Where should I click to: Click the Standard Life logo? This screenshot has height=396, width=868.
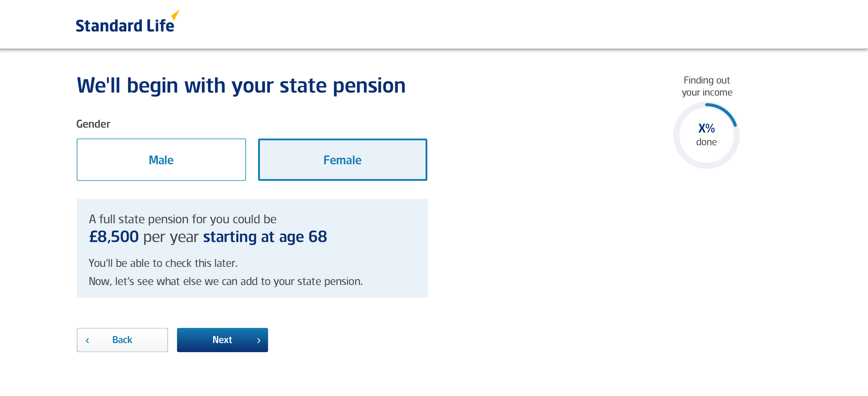(127, 21)
